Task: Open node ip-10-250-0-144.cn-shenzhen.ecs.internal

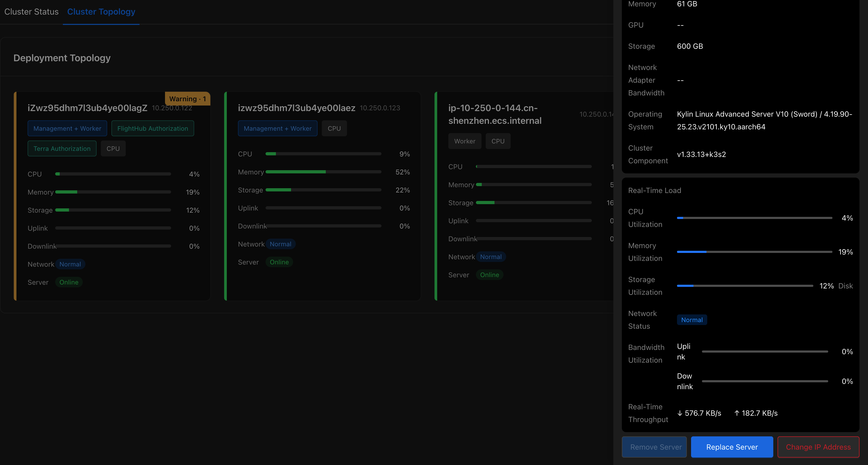Action: pyautogui.click(x=524, y=196)
